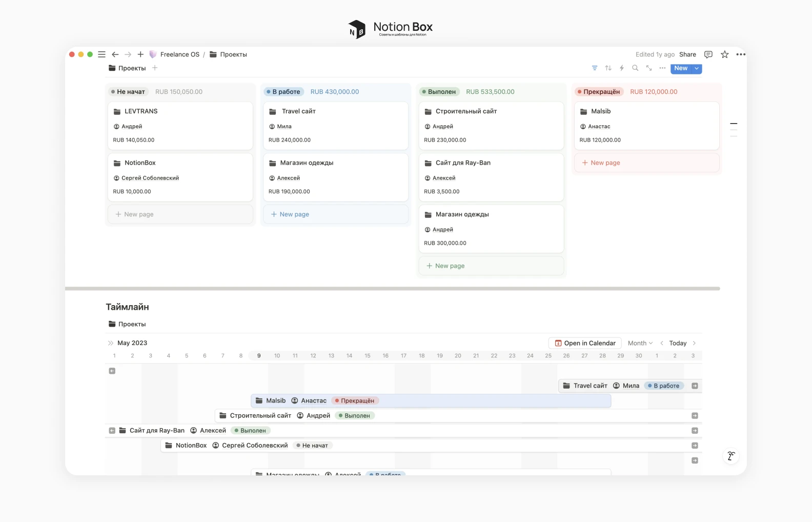Expand the timeline side table chevrons
The width and height of the screenshot is (812, 522).
110,343
